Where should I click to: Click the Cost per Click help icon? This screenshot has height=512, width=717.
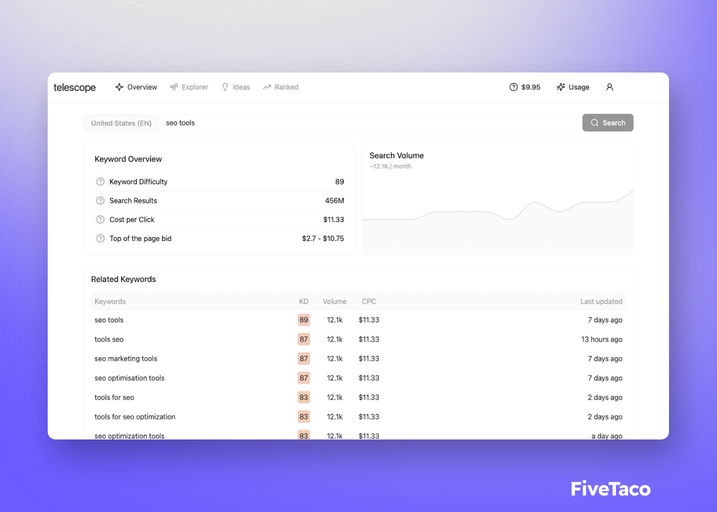tap(100, 219)
